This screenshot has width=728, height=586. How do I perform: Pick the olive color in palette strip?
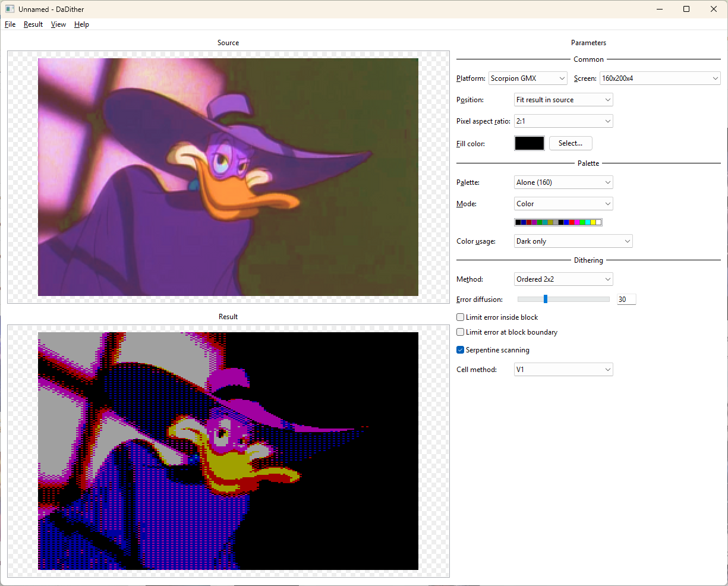pos(550,222)
